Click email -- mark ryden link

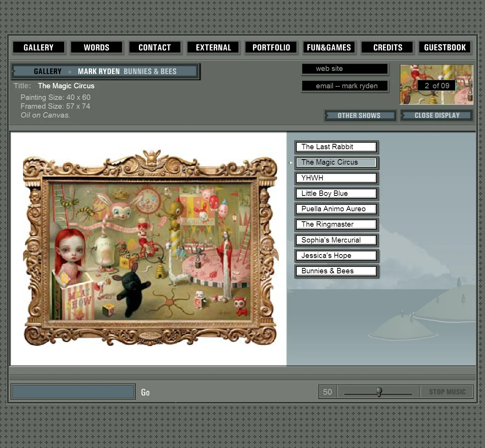click(345, 86)
